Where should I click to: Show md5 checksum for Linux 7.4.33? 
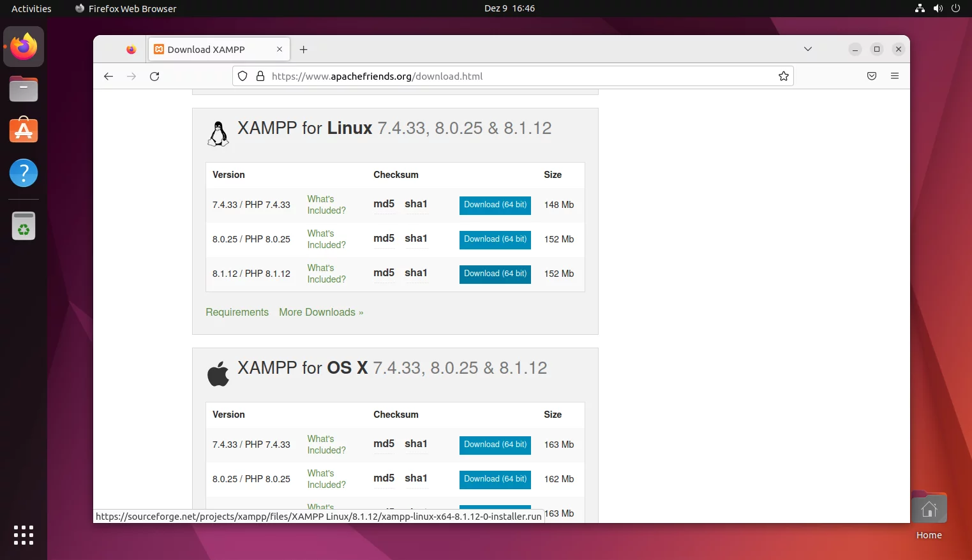click(x=384, y=204)
